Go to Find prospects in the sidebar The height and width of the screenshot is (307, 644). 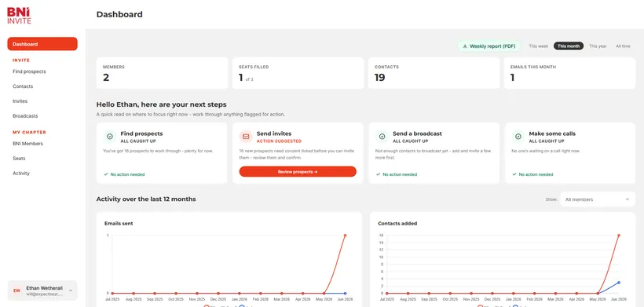(x=29, y=71)
